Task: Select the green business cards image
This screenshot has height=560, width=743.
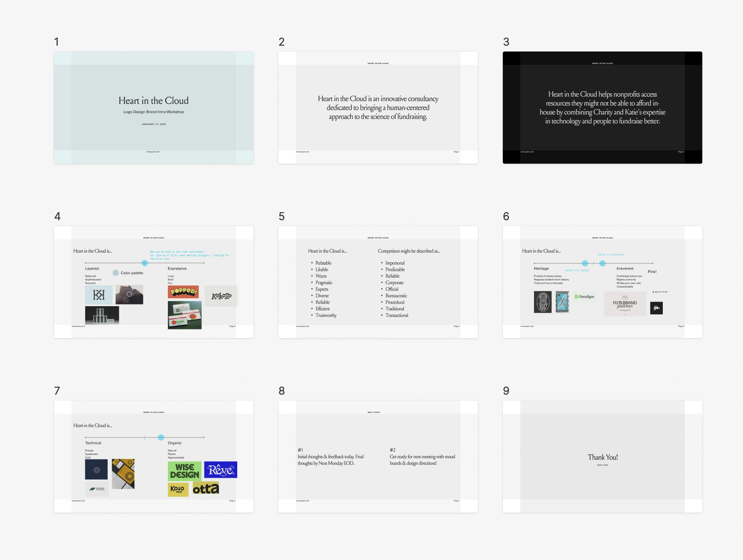Action: pyautogui.click(x=185, y=315)
